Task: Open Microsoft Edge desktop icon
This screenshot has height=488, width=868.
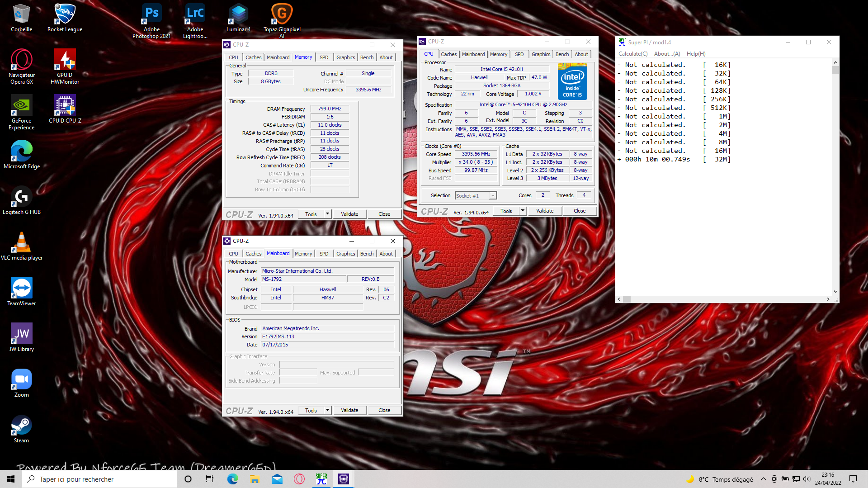Action: 21,155
